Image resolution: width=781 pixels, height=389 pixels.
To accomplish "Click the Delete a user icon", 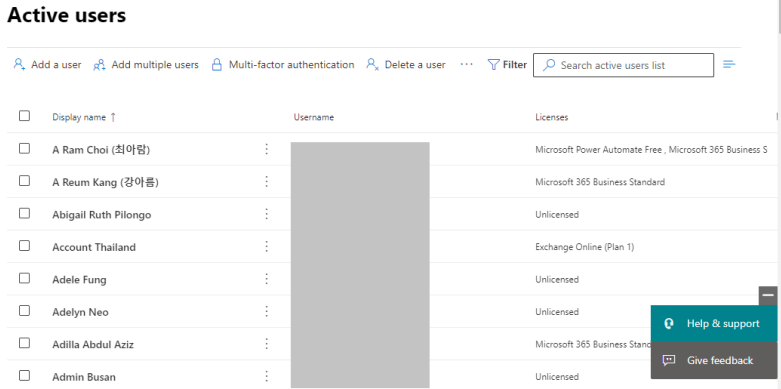I will [x=373, y=65].
